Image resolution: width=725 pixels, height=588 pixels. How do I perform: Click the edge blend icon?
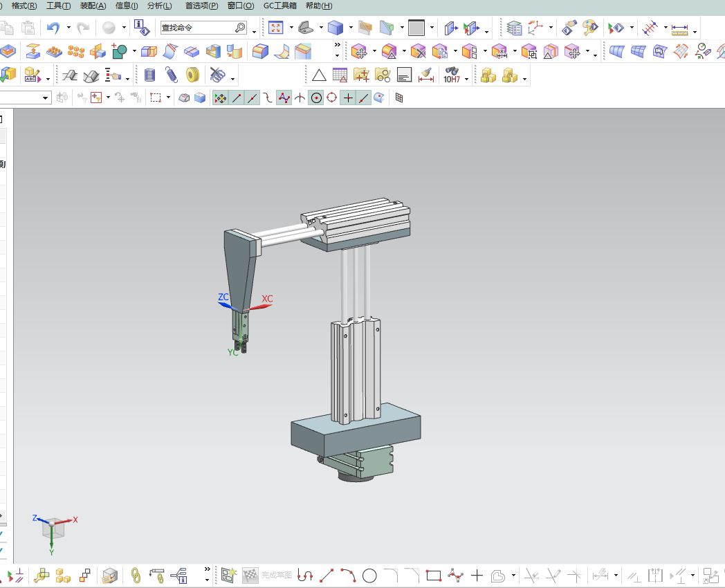pyautogui.click(x=260, y=51)
